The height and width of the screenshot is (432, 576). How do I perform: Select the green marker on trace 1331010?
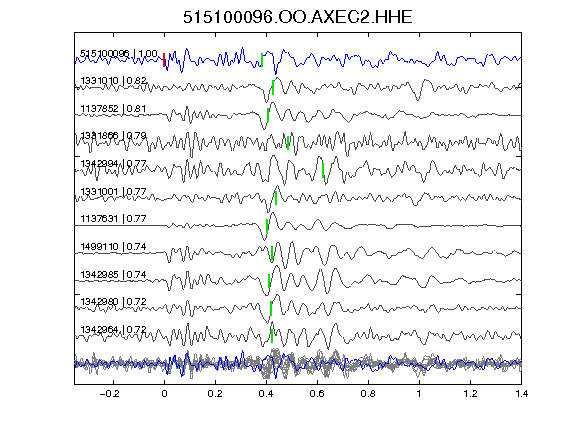tap(273, 87)
